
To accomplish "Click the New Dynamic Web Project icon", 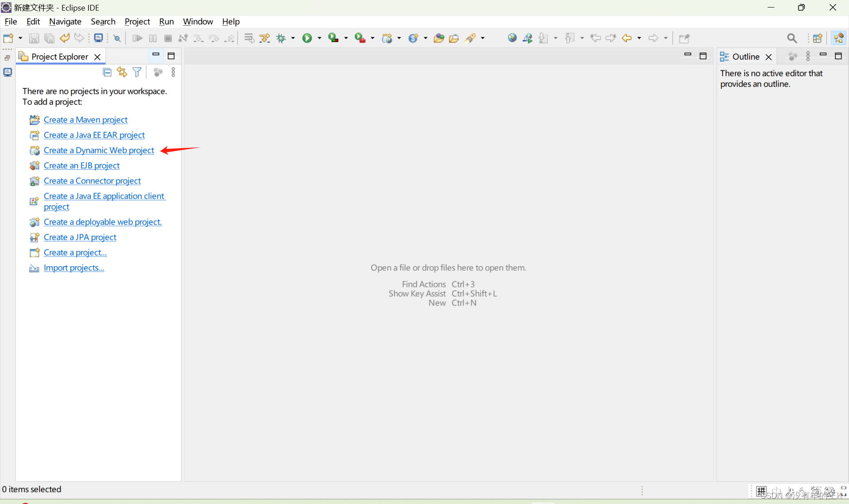I will click(387, 38).
